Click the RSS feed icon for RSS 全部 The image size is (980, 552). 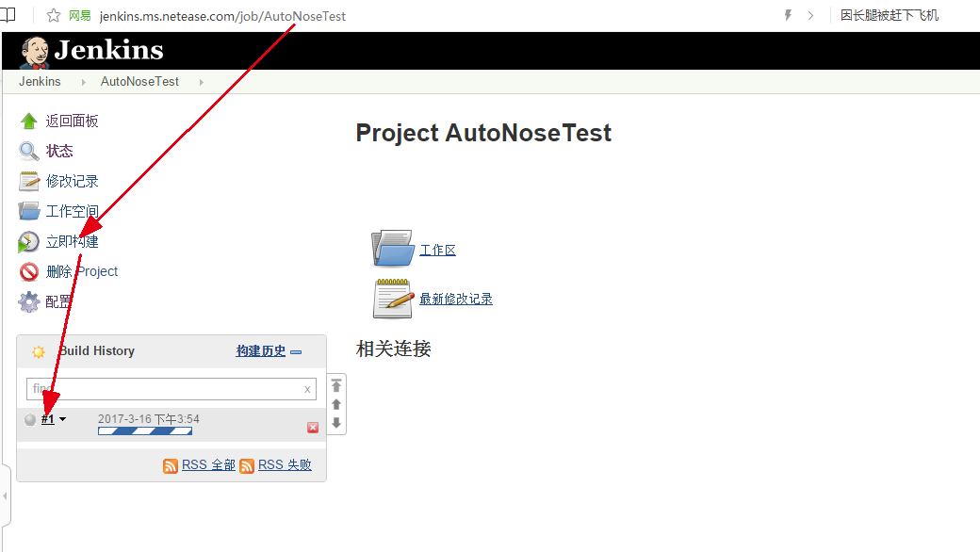[170, 466]
